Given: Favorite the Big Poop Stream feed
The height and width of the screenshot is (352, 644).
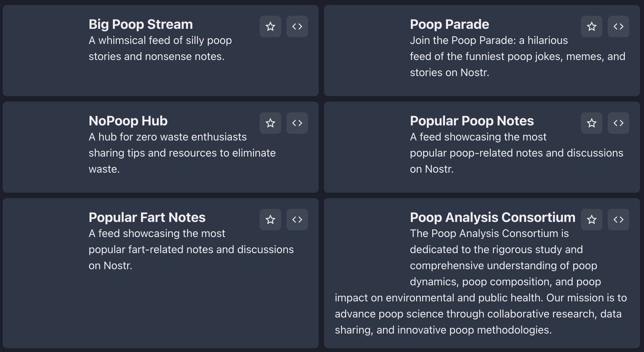Looking at the screenshot, I should 270,26.
